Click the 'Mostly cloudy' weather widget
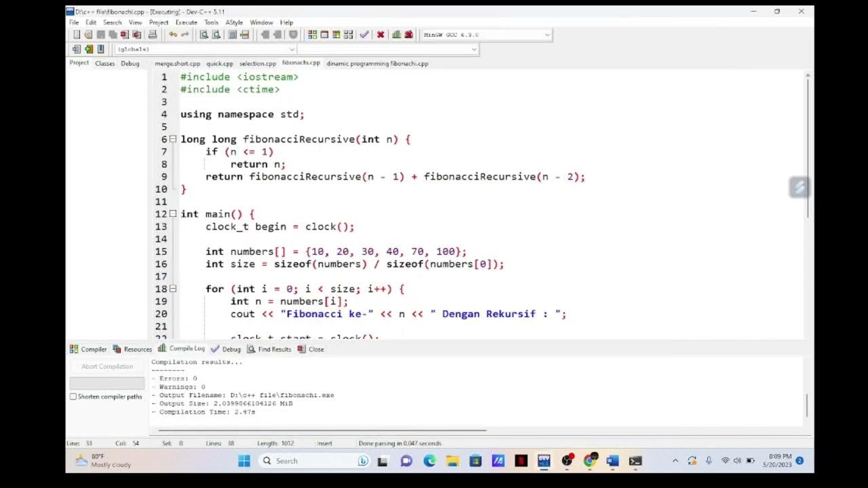The width and height of the screenshot is (868, 488). [103, 461]
